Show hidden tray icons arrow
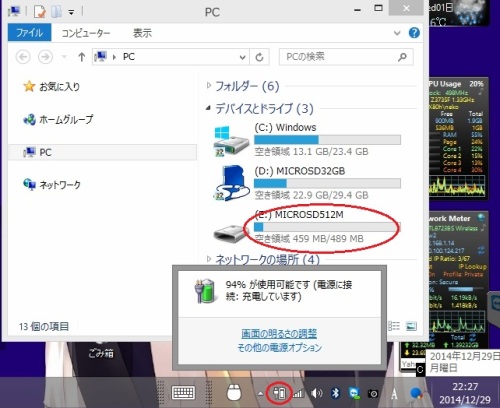The width and height of the screenshot is (500, 408). click(x=261, y=394)
